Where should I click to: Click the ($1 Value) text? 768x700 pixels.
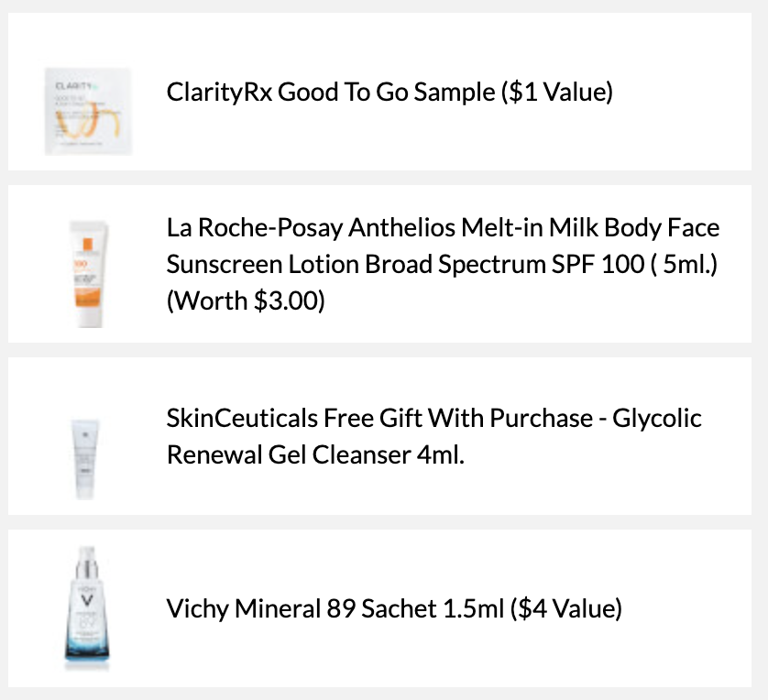557,92
